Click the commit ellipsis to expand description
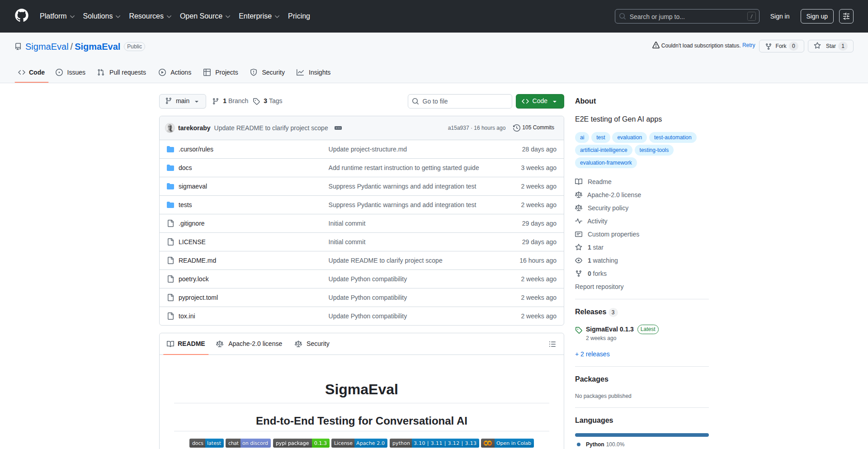The height and width of the screenshot is (449, 868). tap(338, 128)
